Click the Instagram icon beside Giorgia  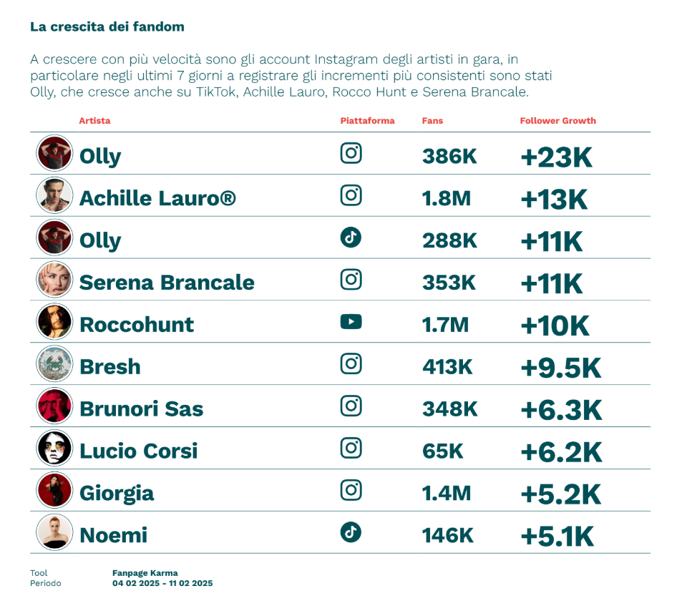point(351,491)
